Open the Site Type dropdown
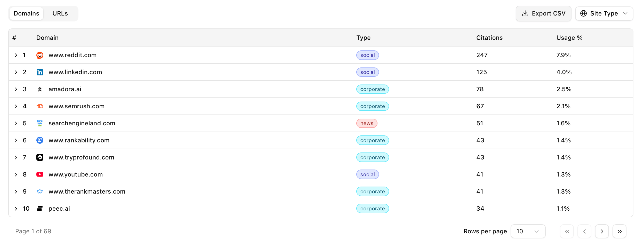 604,13
